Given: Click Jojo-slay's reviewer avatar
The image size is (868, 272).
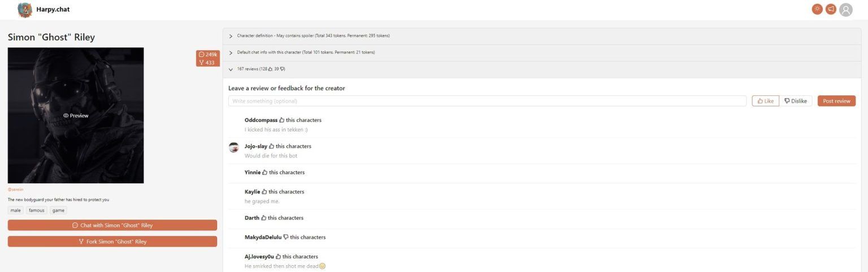Looking at the screenshot, I should (x=233, y=147).
